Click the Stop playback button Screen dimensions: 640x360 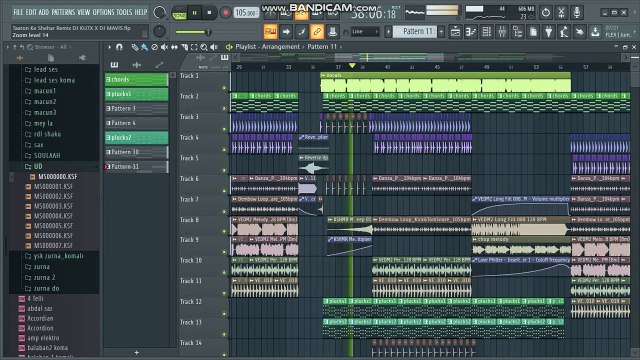[209, 13]
